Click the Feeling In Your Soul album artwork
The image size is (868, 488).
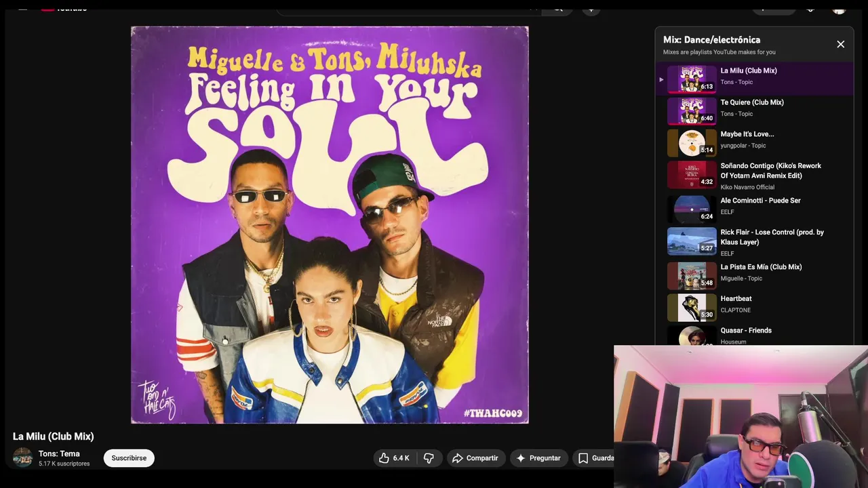[330, 225]
